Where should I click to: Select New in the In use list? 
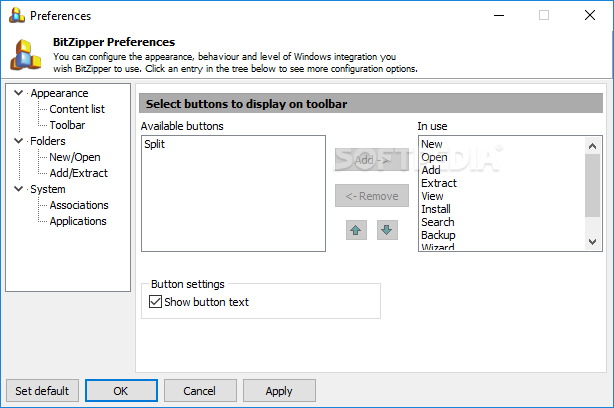502,144
